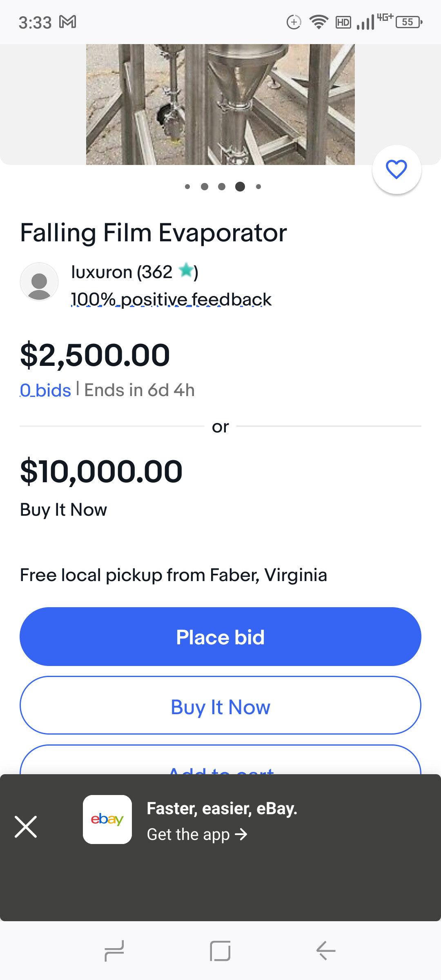Open the Gmail notification icon in status bar
Screen dimensions: 441x980
68,22
